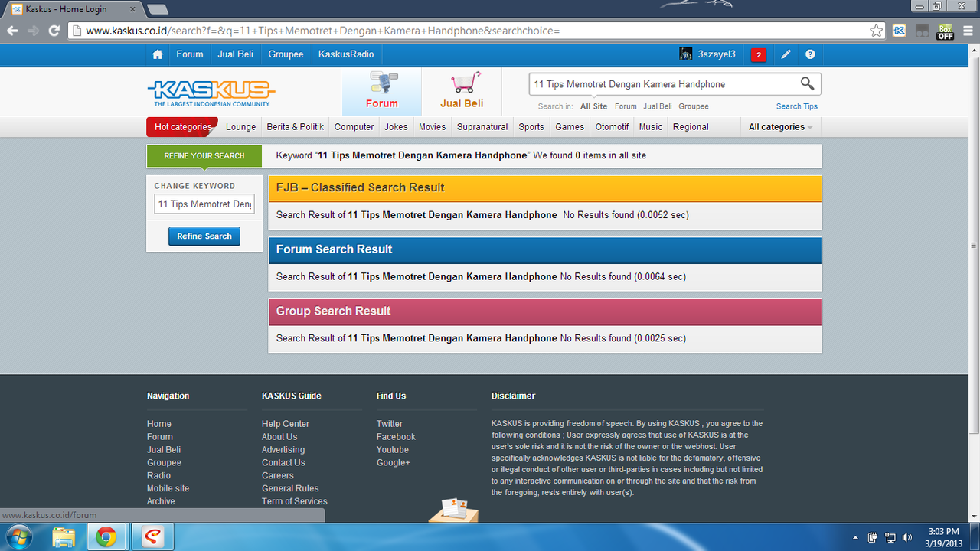Open the Sports category
Viewport: 980px width, 551px height.
tap(531, 127)
